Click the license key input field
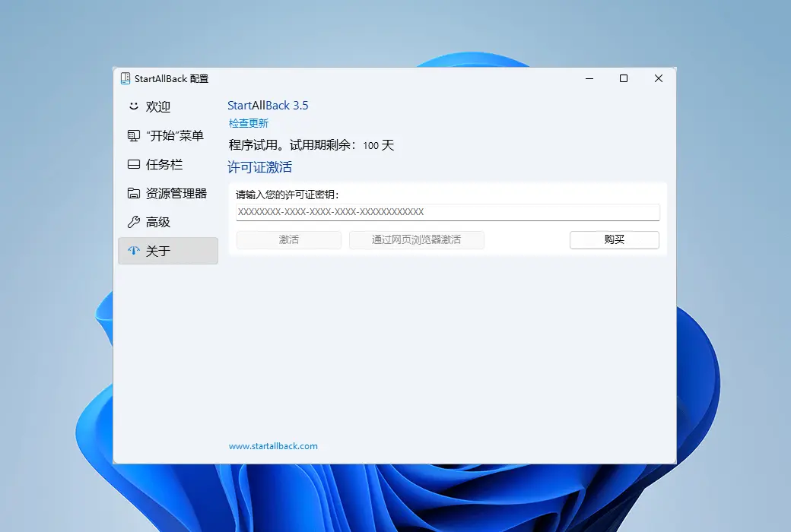The height and width of the screenshot is (532, 791). [447, 212]
